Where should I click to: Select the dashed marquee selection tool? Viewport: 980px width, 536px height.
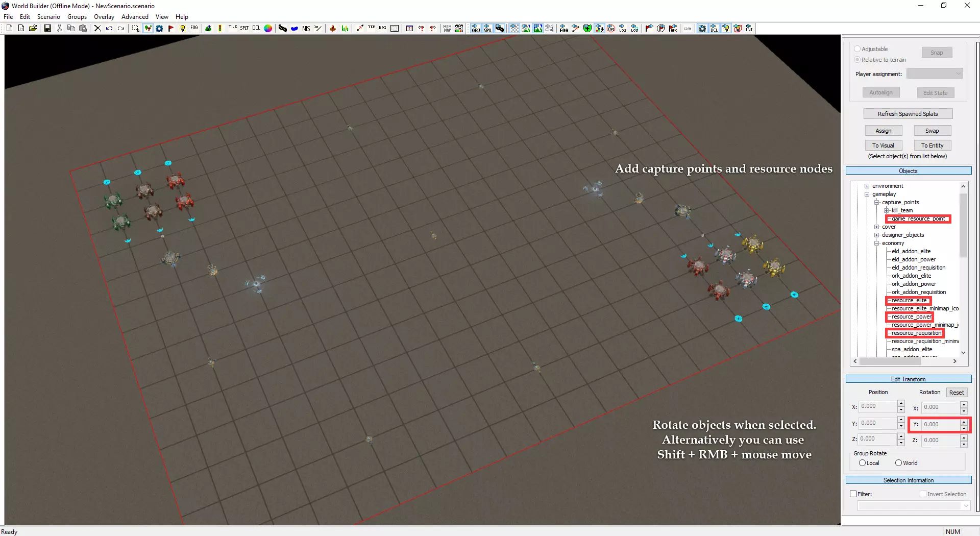click(135, 29)
